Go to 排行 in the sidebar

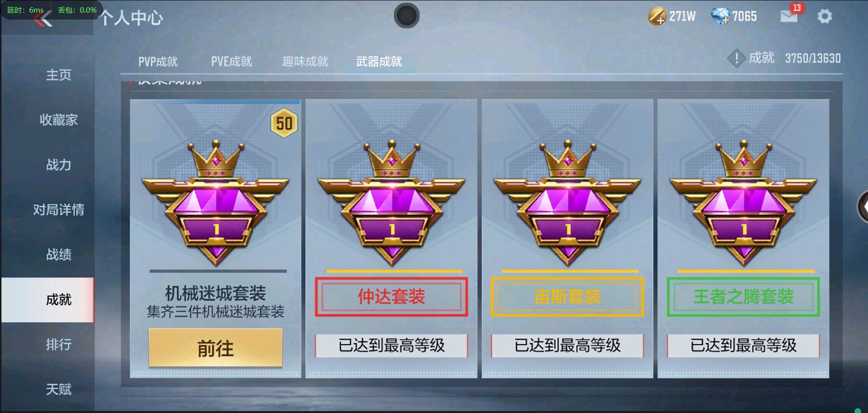click(x=59, y=345)
